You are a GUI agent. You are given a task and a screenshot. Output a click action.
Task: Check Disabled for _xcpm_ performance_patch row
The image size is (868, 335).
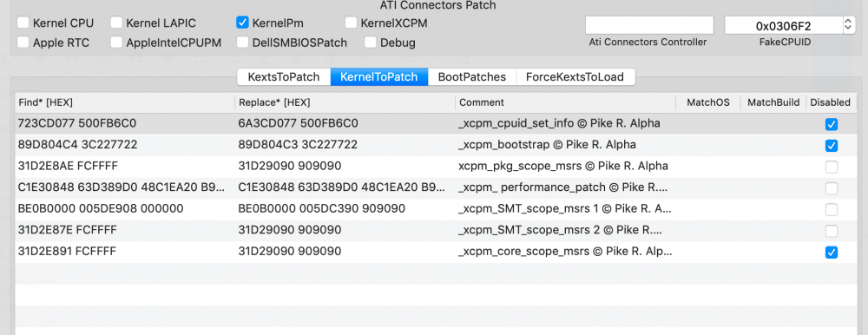coord(831,189)
